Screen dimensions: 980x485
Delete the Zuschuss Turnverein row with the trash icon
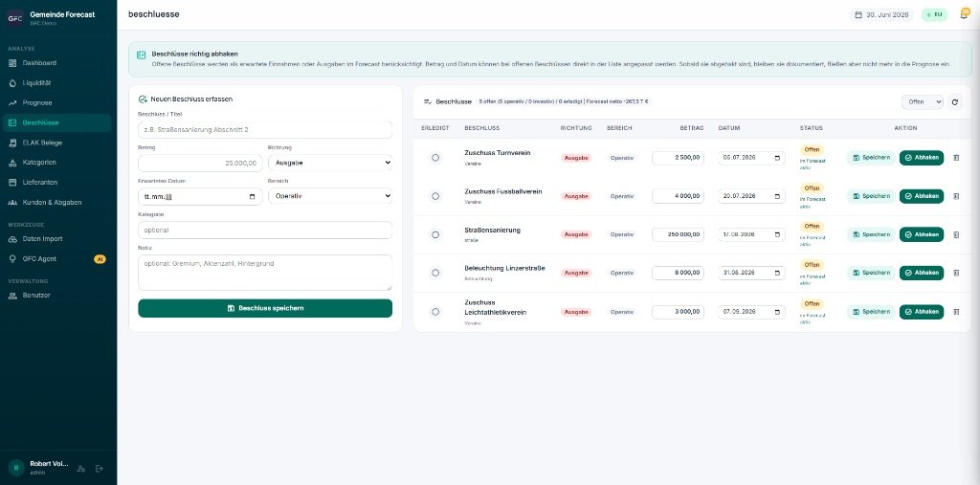coord(956,158)
